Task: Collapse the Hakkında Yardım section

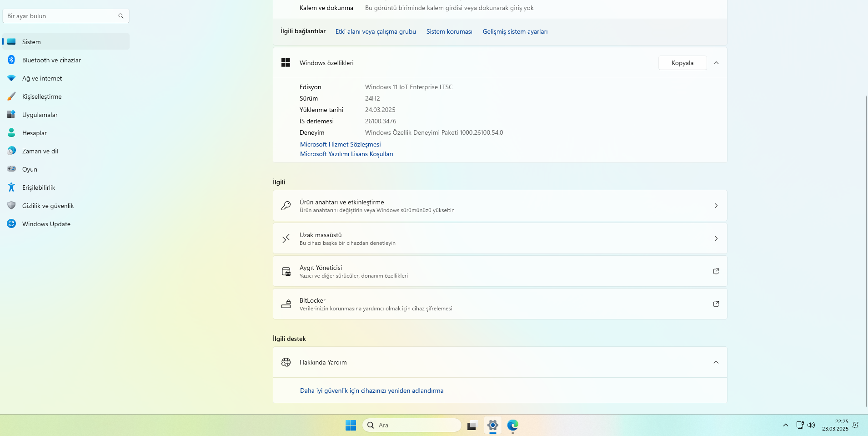Action: [x=716, y=362]
